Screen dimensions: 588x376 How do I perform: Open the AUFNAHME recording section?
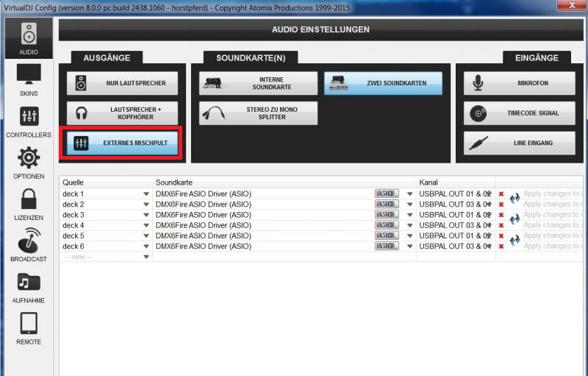click(x=29, y=288)
